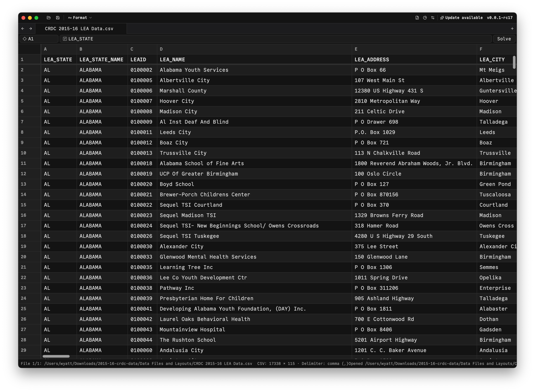The height and width of the screenshot is (392, 535).
Task: Select the Alabama Youth Services cell
Action: tap(254, 70)
